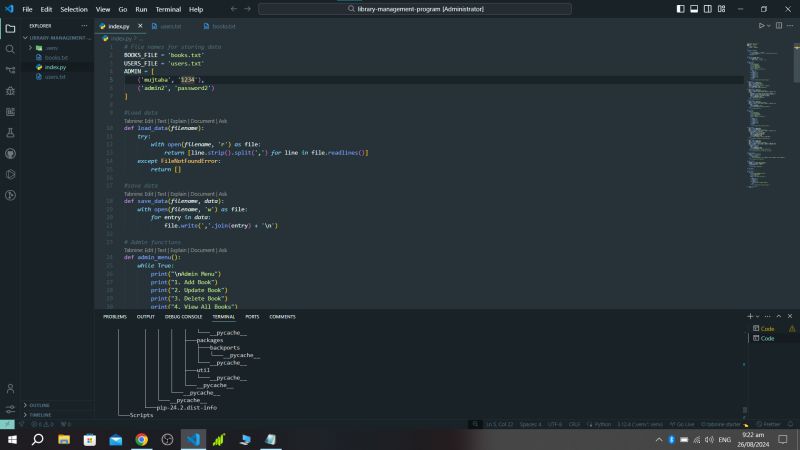
Task: Open the Run and Debug view
Action: click(x=10, y=91)
